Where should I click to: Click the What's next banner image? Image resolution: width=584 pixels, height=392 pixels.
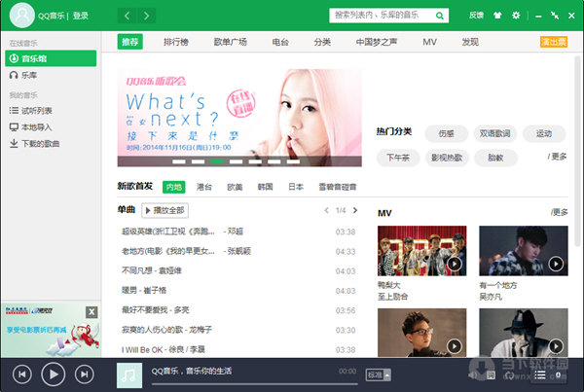pyautogui.click(x=239, y=118)
